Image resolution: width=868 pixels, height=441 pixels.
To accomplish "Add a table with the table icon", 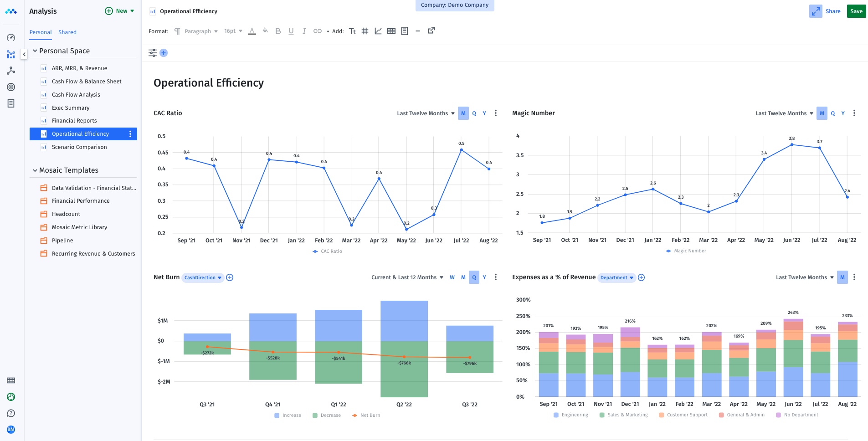I will coord(391,31).
